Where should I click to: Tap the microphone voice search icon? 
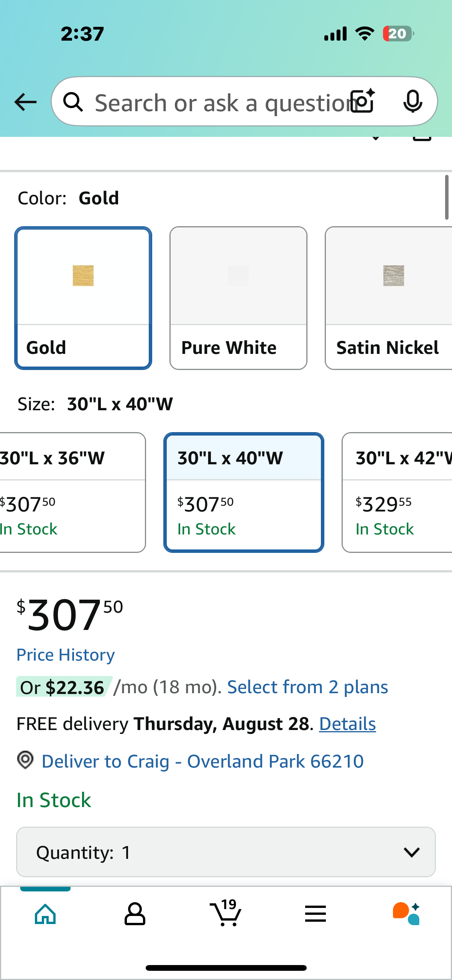(x=413, y=102)
